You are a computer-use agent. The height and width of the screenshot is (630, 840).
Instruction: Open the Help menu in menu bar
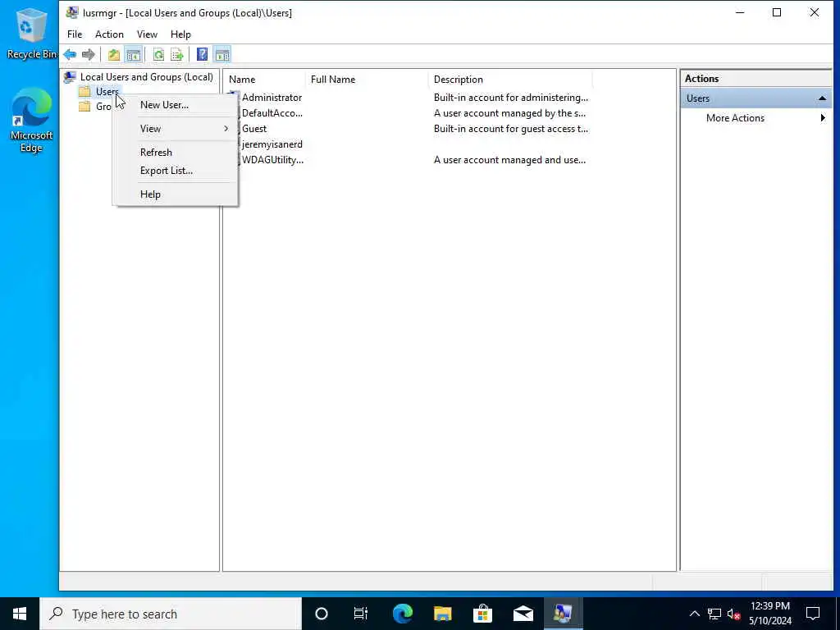[180, 34]
